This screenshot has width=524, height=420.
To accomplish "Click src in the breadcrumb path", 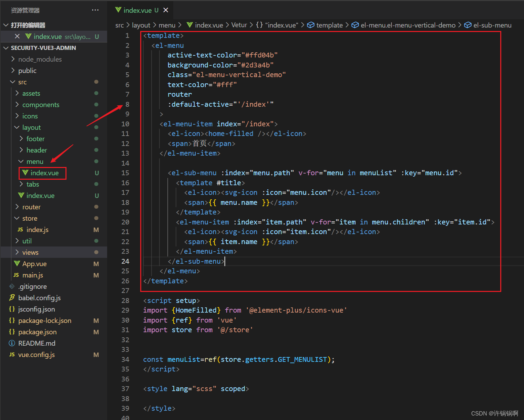I will click(x=120, y=25).
